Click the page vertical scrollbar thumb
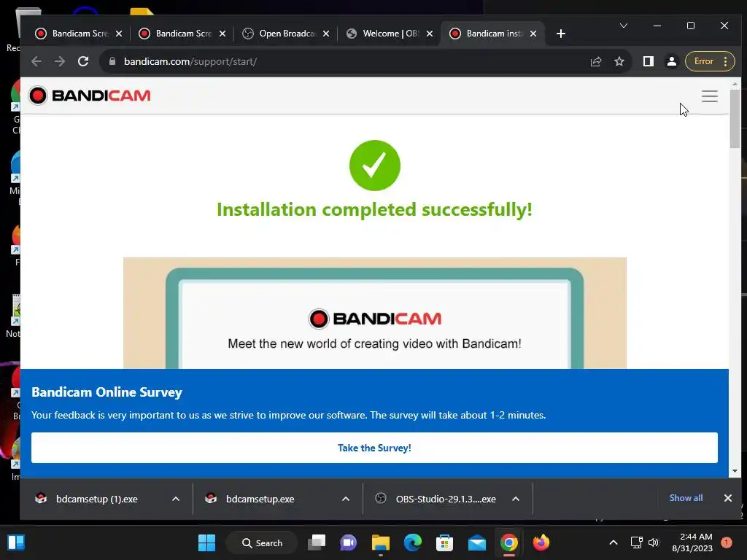This screenshot has width=747, height=560. point(735,118)
